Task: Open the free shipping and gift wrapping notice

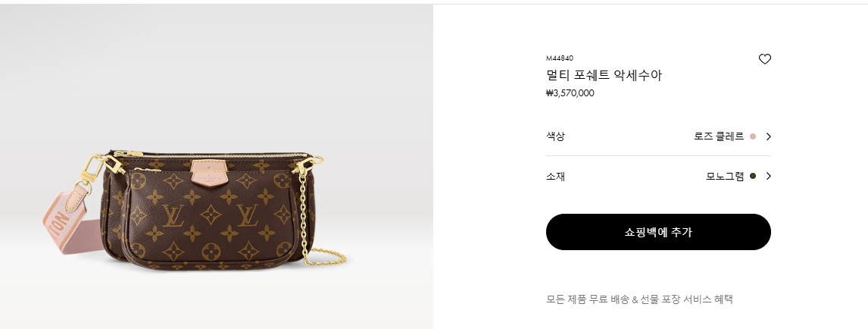Action: pyautogui.click(x=639, y=299)
